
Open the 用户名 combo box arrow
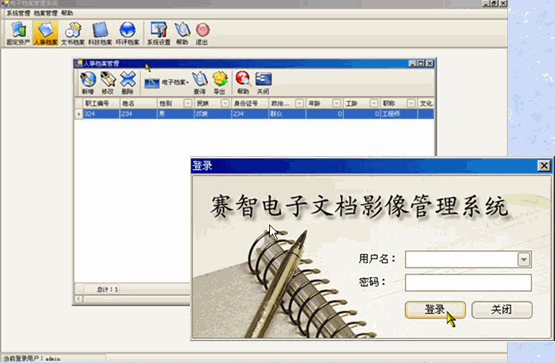(x=524, y=259)
